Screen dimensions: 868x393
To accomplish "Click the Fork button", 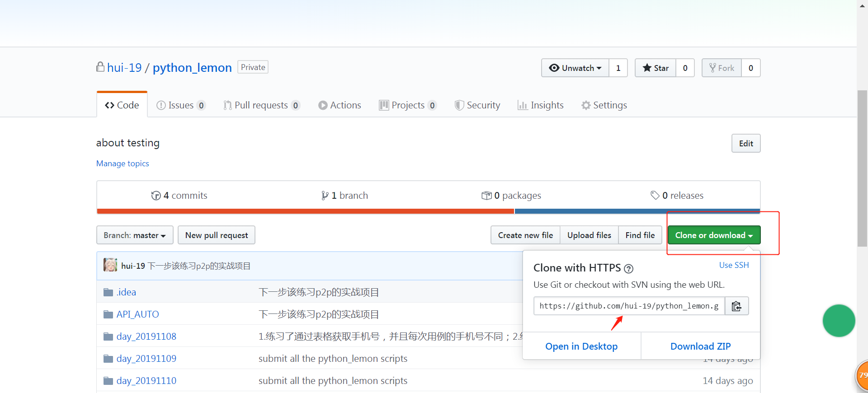I will 722,68.
